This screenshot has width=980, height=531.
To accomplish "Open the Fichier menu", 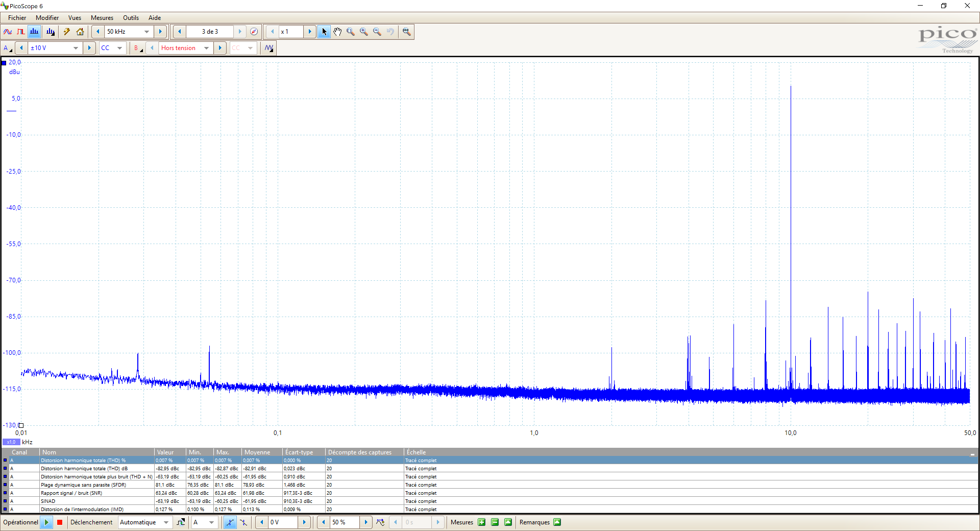I will point(17,17).
